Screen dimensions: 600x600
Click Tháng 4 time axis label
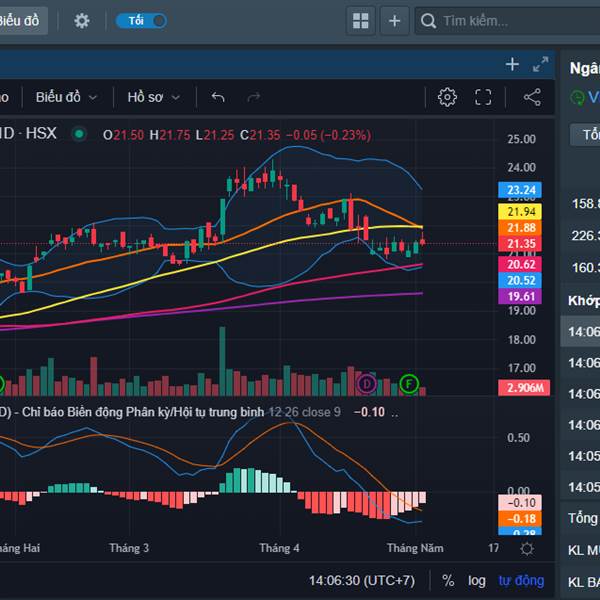tap(279, 548)
